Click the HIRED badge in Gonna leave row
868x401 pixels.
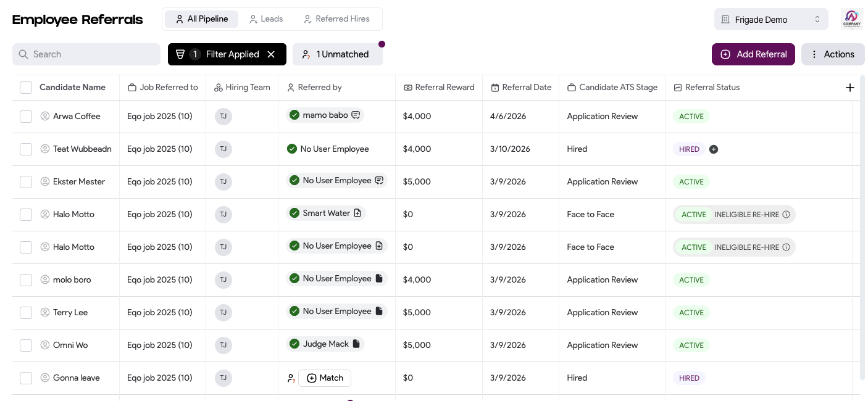[x=689, y=378]
